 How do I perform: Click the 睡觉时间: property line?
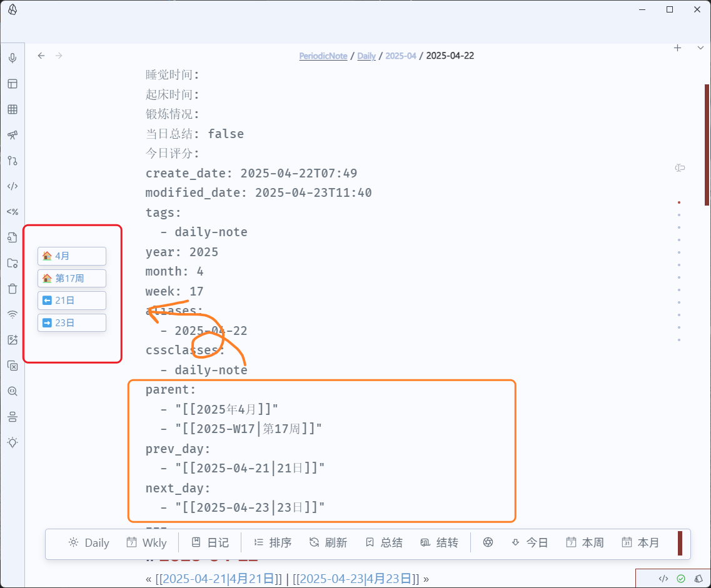click(x=173, y=75)
